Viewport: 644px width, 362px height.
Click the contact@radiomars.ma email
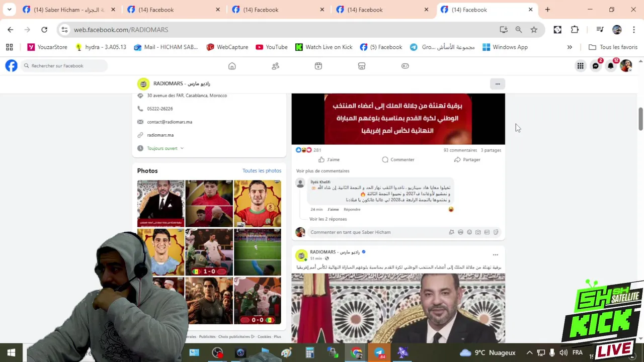click(x=170, y=122)
